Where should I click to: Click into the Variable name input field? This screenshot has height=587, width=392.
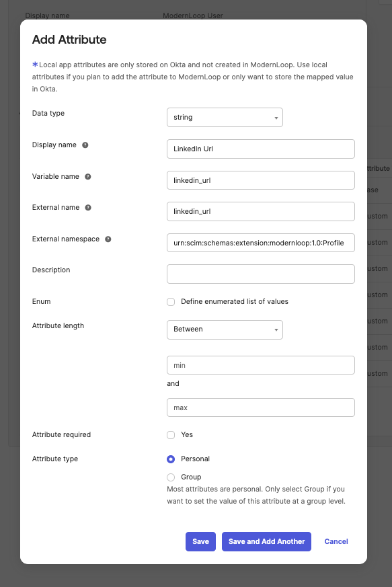(261, 180)
